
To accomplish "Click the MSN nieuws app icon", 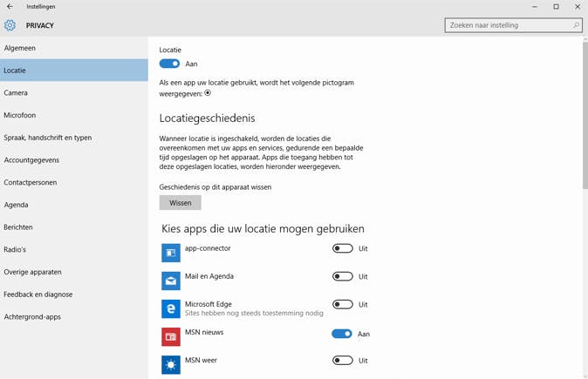I will point(171,336).
